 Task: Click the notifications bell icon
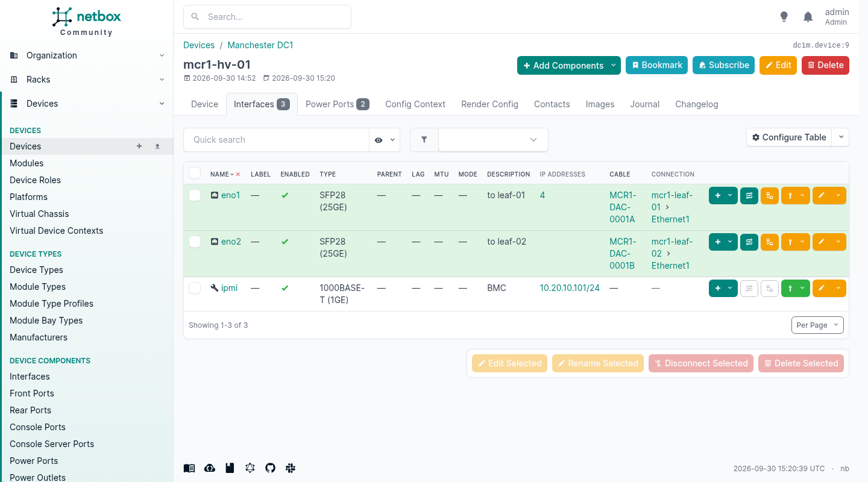coord(808,17)
